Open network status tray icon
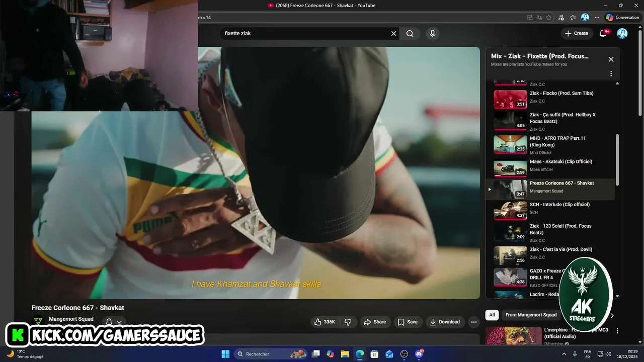 (600, 354)
